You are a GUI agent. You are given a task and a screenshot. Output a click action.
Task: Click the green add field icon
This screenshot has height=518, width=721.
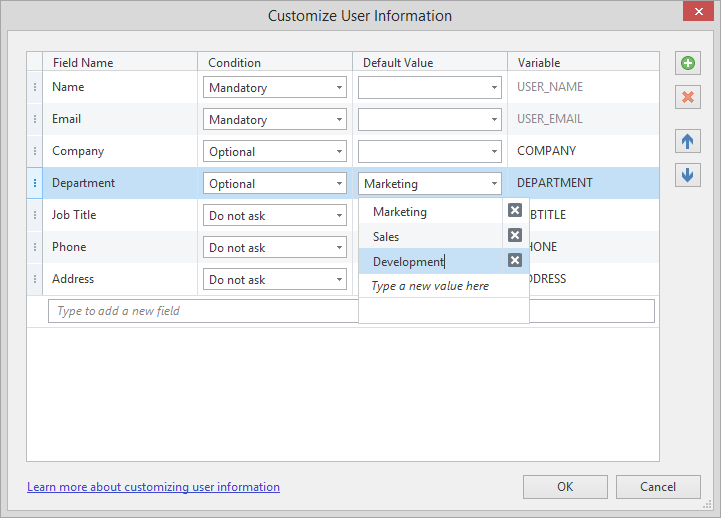pos(687,63)
